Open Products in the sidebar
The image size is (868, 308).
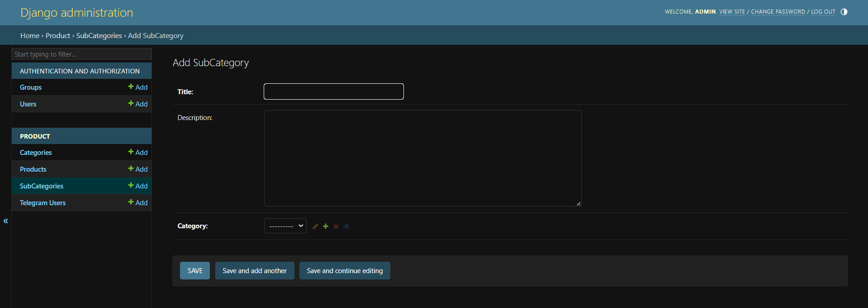coord(33,169)
